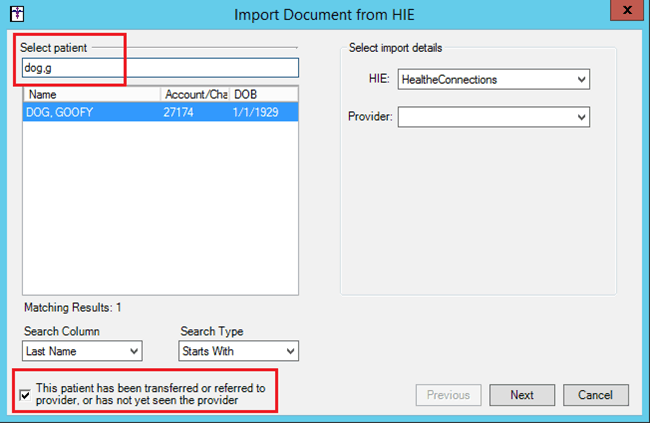Open the Search Column dropdown showing Last Name
The image size is (650, 423).
[82, 351]
